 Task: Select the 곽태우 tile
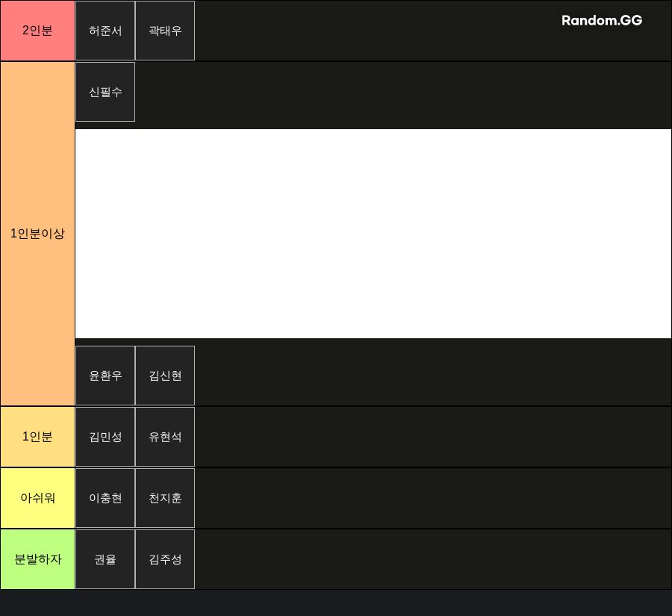coord(165,31)
